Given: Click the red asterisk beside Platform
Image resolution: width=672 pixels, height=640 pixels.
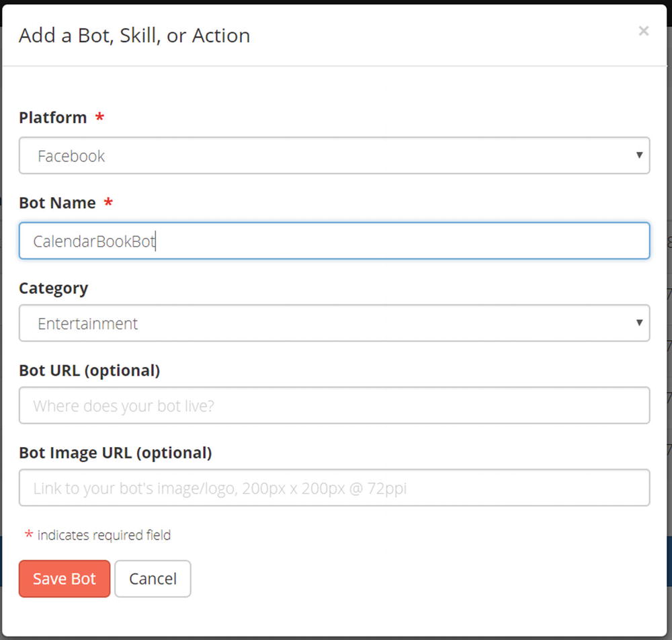Looking at the screenshot, I should (x=99, y=118).
